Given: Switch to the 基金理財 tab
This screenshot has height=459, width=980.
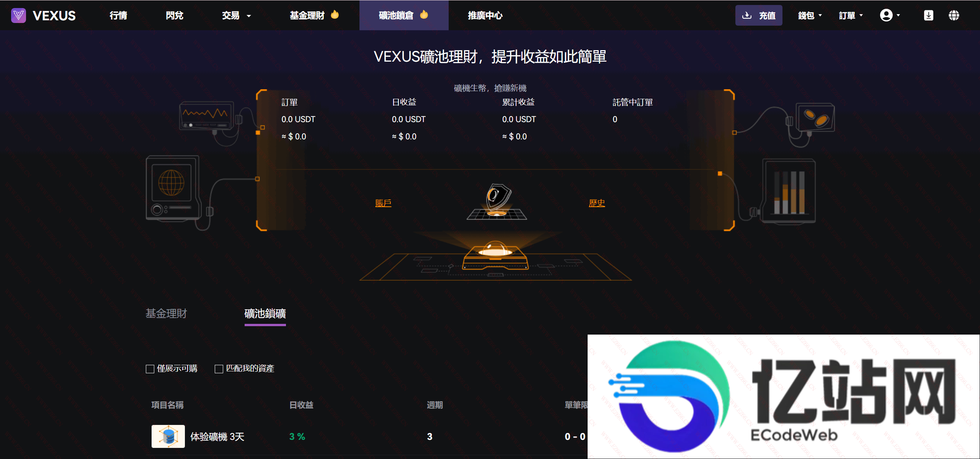Looking at the screenshot, I should pos(166,314).
